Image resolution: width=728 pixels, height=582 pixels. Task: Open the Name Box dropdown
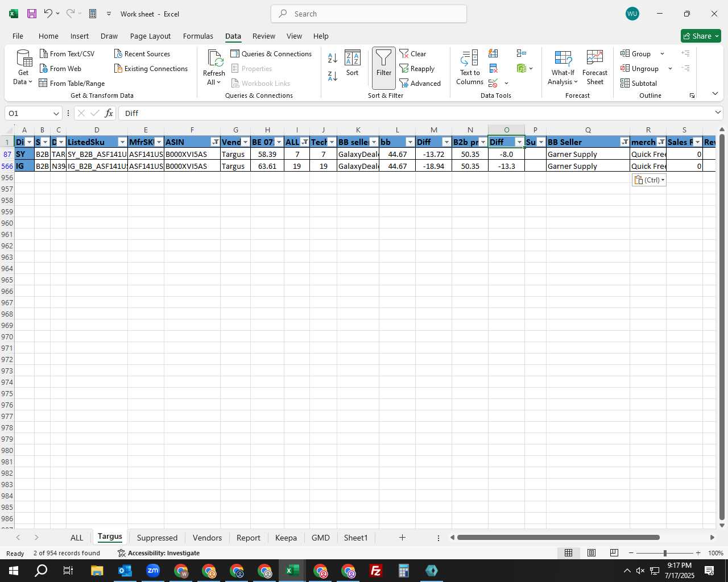[x=56, y=113]
